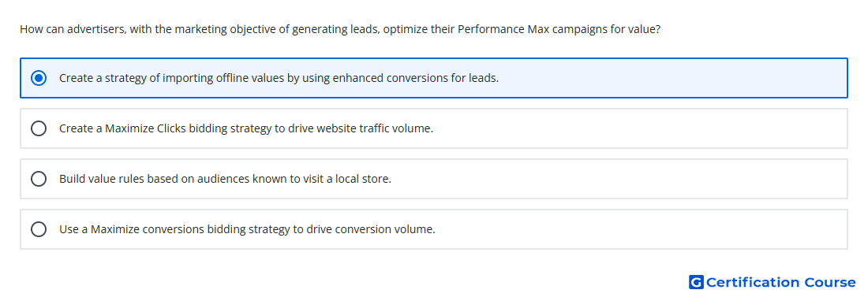The image size is (868, 297).
Task: Select the enhanced conversions for leads radio button
Action: tap(39, 78)
